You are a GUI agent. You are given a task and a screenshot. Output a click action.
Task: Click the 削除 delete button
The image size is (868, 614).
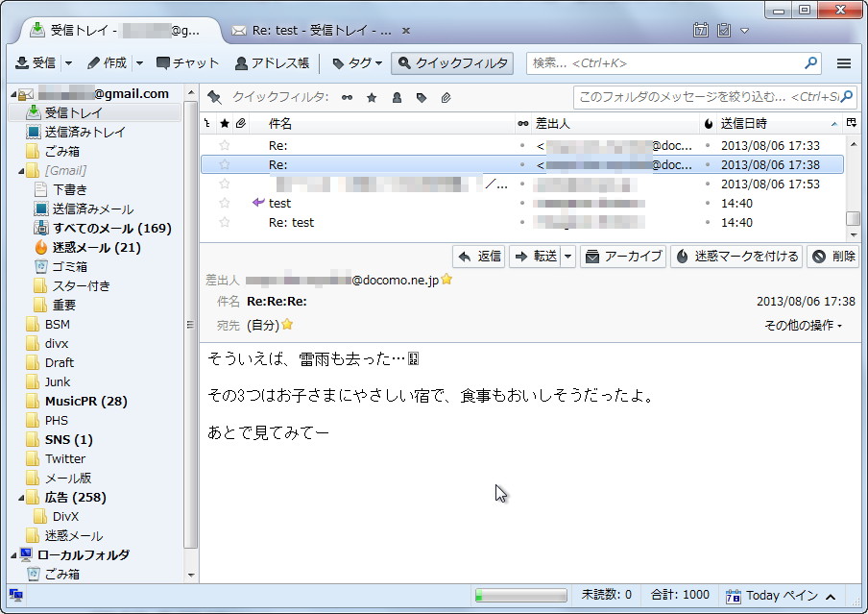[x=832, y=257]
